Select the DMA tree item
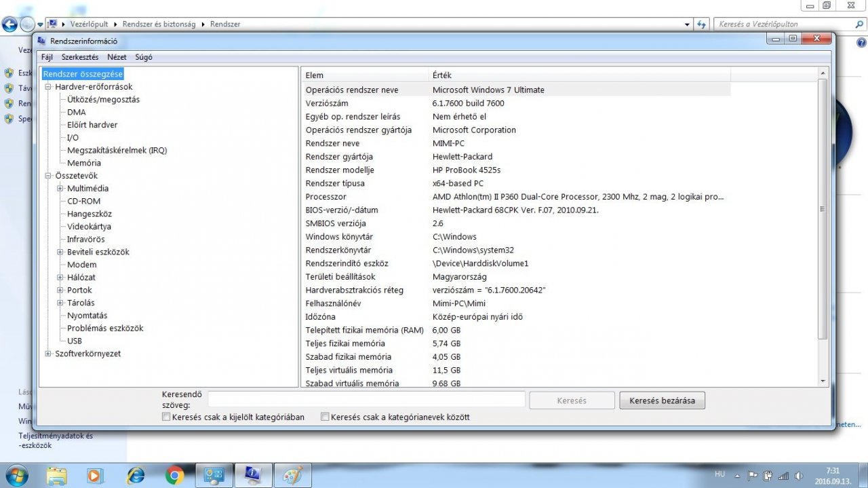This screenshot has width=868, height=488. point(77,112)
